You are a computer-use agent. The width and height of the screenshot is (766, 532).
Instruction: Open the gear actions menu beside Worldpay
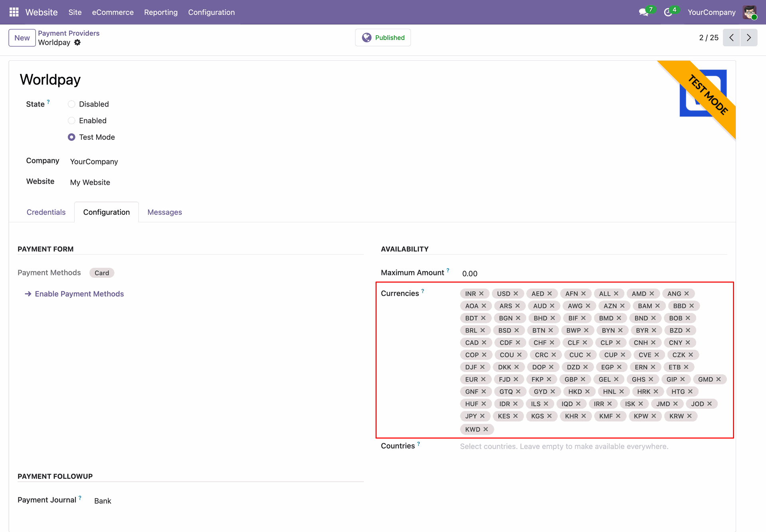point(77,42)
